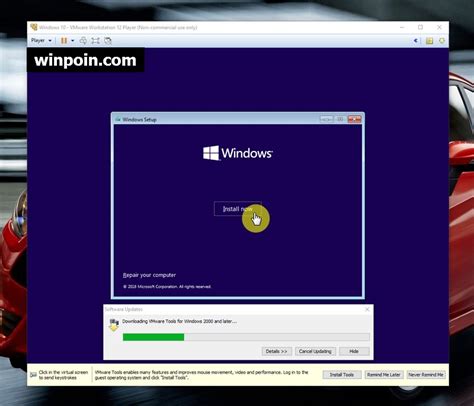Minimize the Windows Setup dialog
The height and width of the screenshot is (406, 474).
coord(326,119)
